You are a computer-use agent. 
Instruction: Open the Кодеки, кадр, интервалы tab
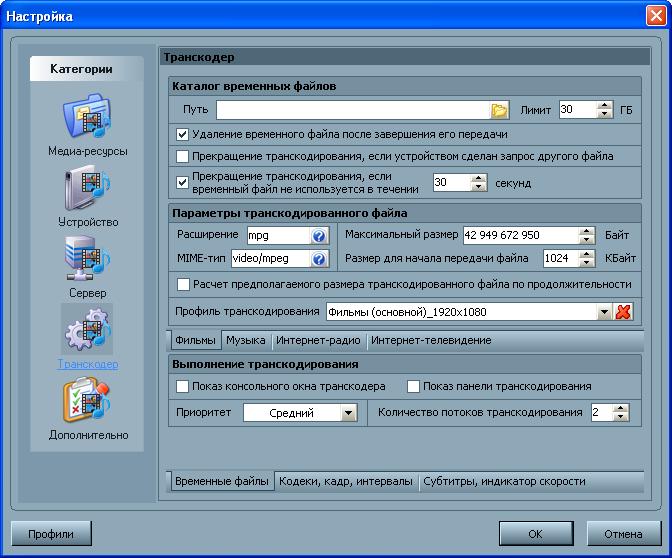point(346,481)
